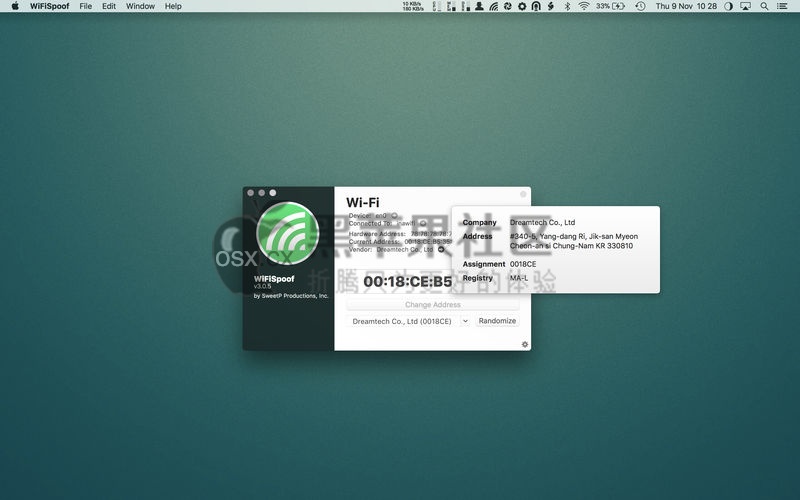This screenshot has width=800, height=500.
Task: Click the Thu 9 Nov clock
Action: coord(686,6)
